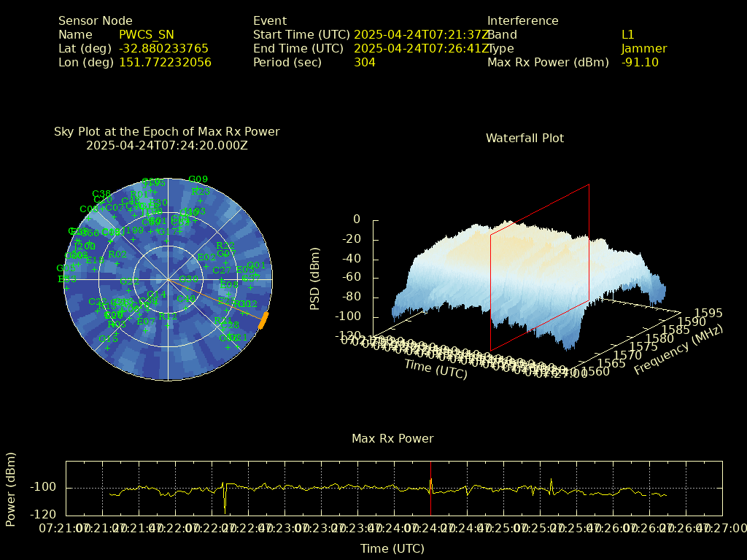Click the Waterfall Plot title
747x560 pixels.
tap(525, 138)
